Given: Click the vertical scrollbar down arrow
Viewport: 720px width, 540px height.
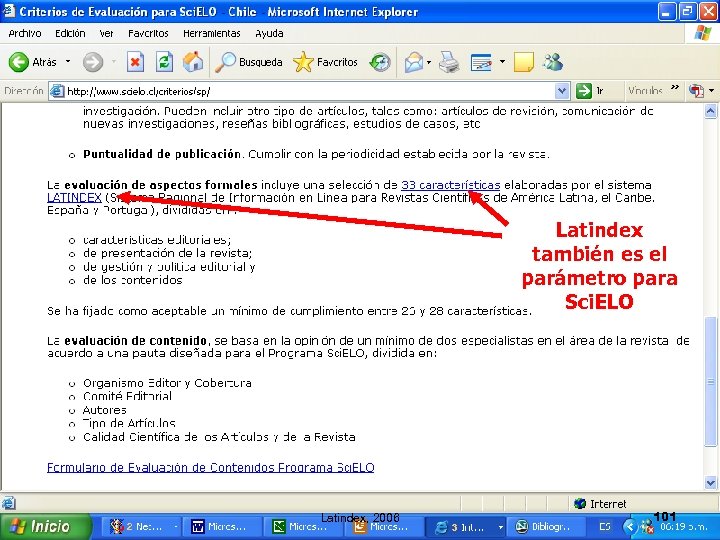Looking at the screenshot, I should 710,483.
